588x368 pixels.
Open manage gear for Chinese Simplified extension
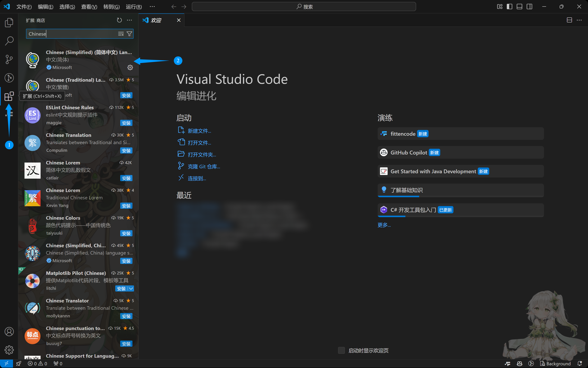(x=130, y=67)
